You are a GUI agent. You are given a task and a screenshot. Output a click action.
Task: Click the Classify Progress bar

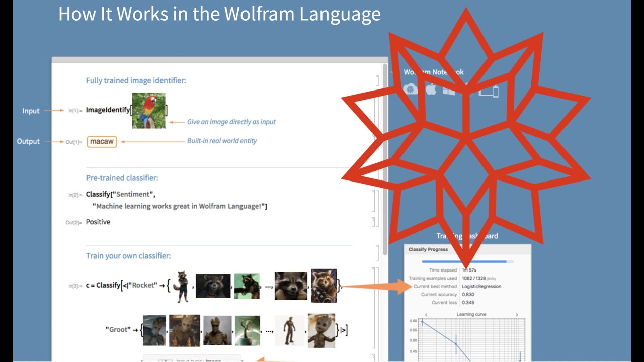(467, 261)
